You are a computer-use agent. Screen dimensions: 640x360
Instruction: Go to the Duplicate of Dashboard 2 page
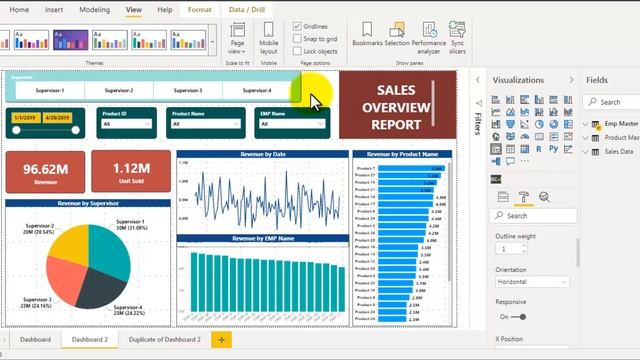(x=164, y=340)
